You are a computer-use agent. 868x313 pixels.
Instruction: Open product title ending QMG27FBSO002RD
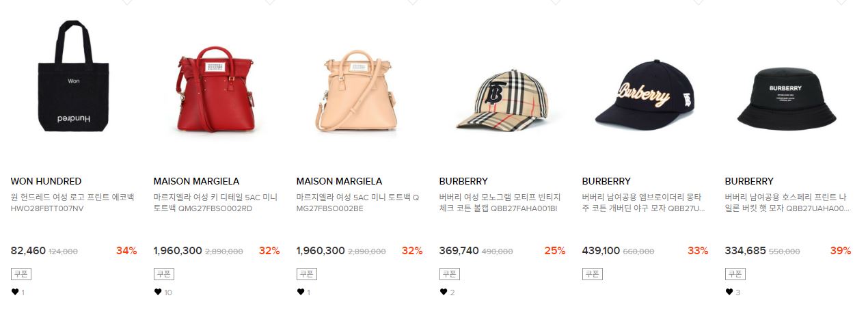[215, 202]
